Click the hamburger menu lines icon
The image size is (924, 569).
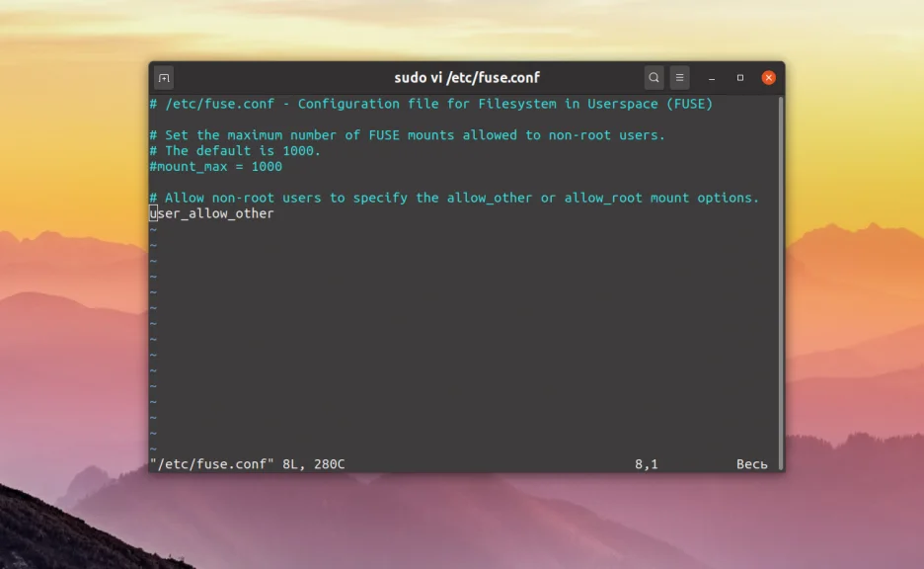tap(679, 77)
